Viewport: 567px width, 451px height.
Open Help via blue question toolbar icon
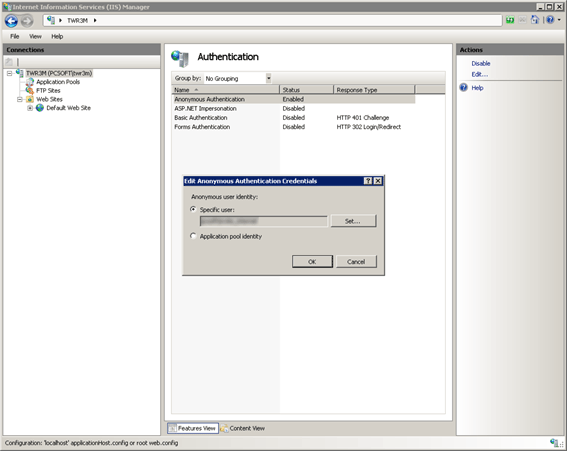pos(550,20)
